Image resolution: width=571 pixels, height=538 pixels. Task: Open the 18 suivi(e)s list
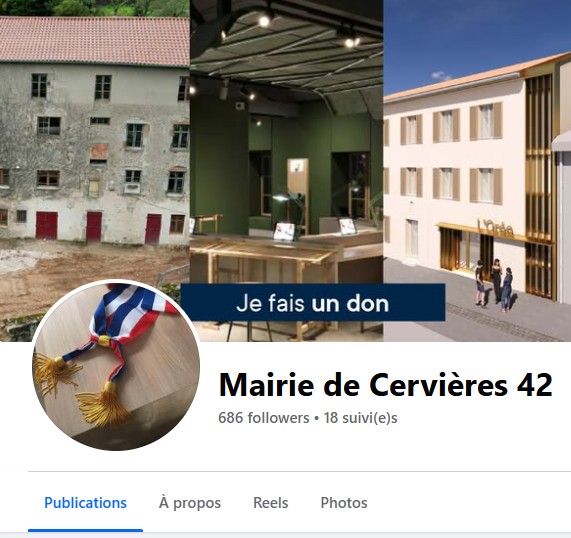pyautogui.click(x=361, y=418)
